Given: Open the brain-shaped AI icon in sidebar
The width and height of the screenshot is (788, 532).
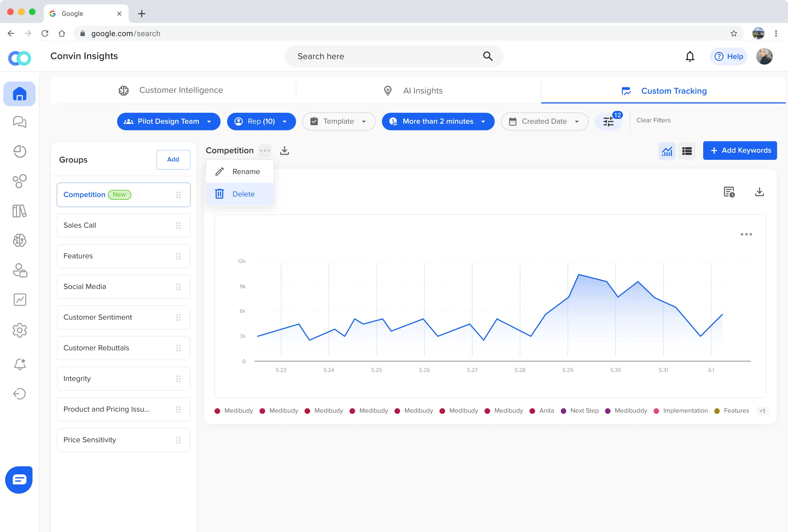Looking at the screenshot, I should [x=19, y=241].
